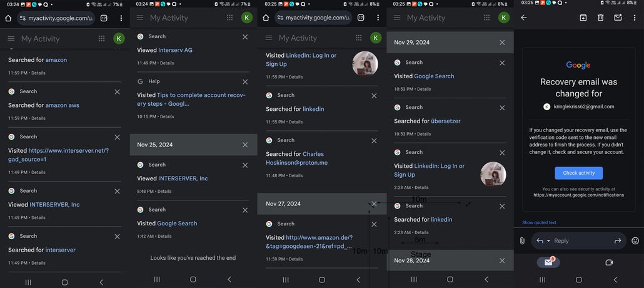This screenshot has height=288, width=644.
Task: Switch to the Gmail Meet video tab
Action: pos(609,262)
